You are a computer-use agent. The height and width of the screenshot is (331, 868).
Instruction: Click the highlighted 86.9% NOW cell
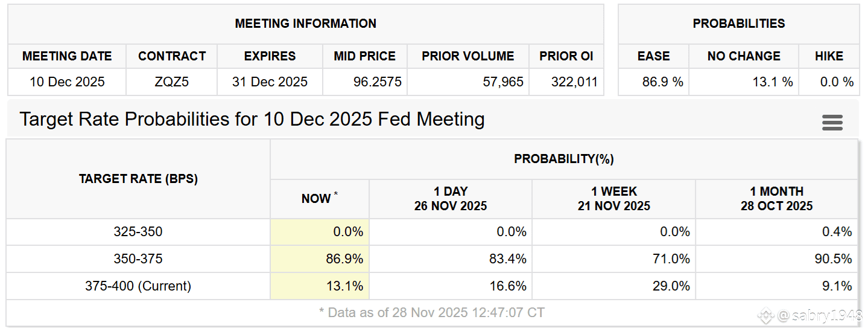click(x=320, y=259)
